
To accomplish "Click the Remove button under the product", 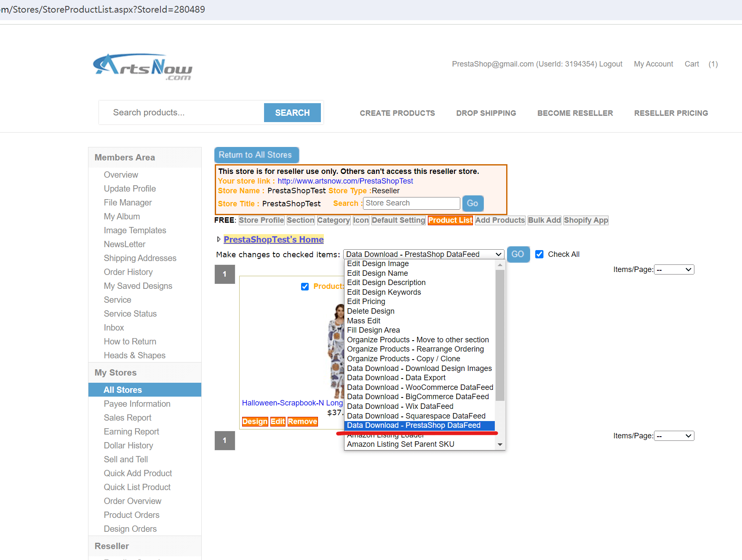I will tap(302, 421).
